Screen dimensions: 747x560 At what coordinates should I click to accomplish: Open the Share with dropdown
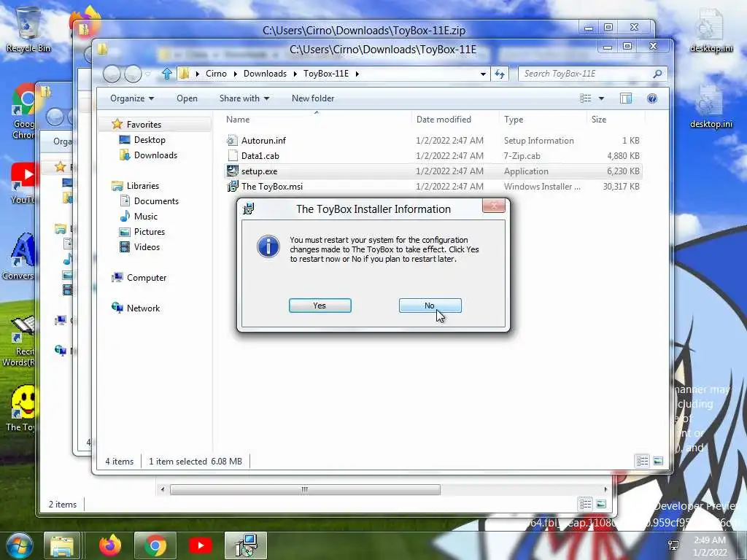coord(244,98)
